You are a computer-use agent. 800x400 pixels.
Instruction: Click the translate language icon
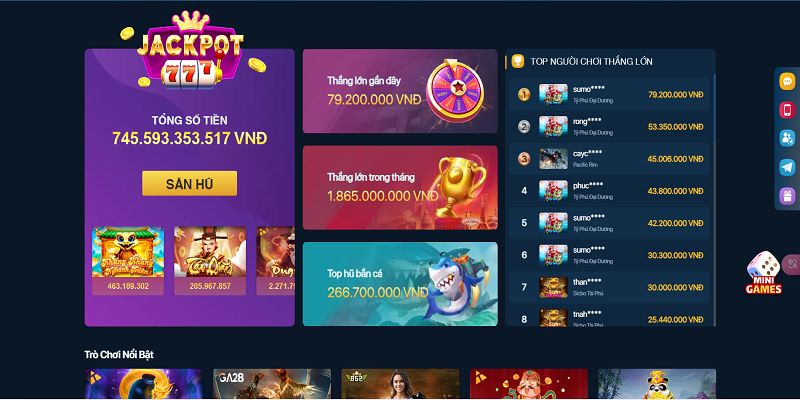pos(792,264)
